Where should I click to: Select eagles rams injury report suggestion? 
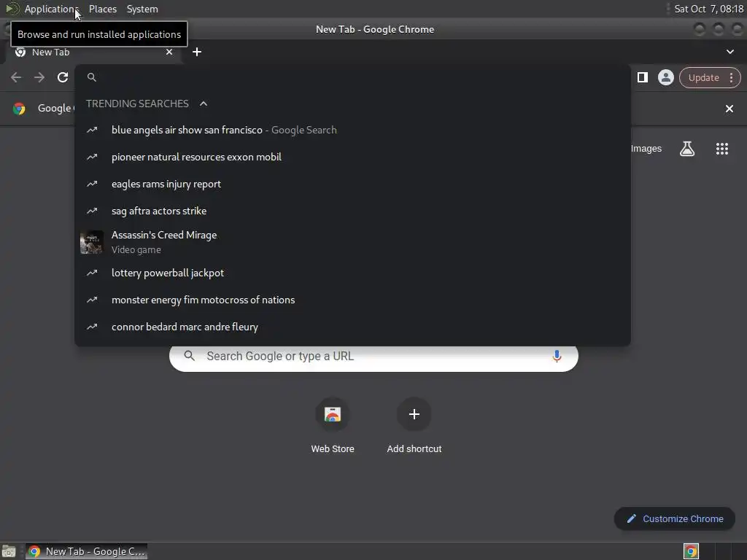(352, 184)
